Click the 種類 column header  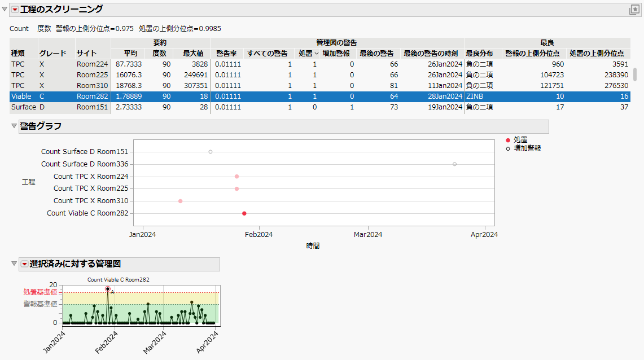17,54
